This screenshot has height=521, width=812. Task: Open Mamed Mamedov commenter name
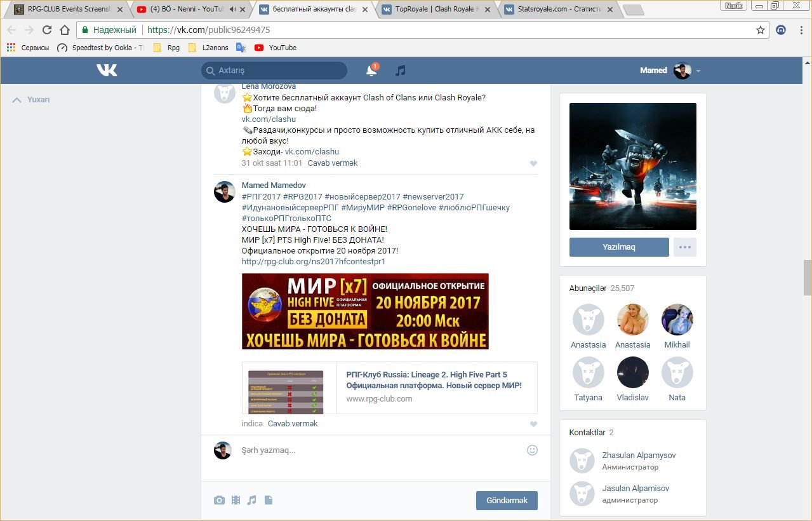[x=274, y=186]
